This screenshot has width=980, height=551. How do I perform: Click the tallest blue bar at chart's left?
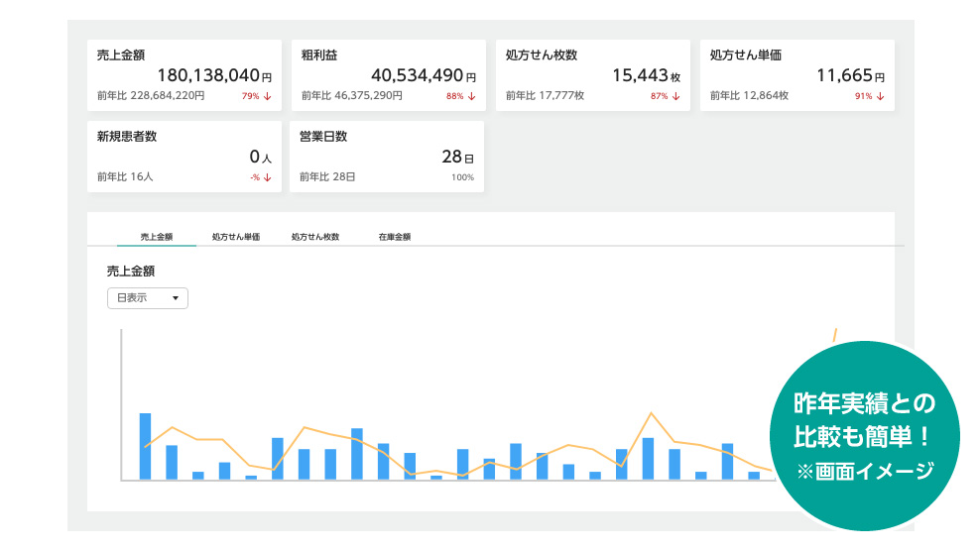[145, 446]
